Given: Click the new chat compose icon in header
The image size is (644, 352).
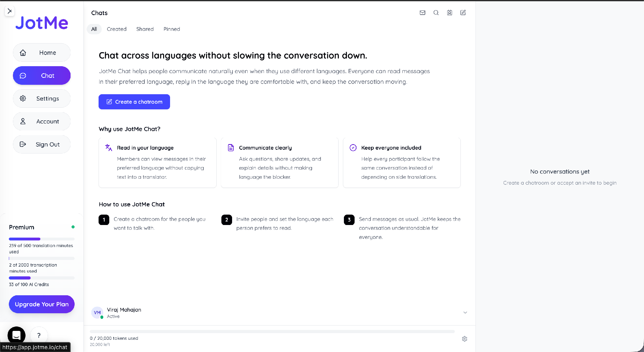Looking at the screenshot, I should coord(463,13).
